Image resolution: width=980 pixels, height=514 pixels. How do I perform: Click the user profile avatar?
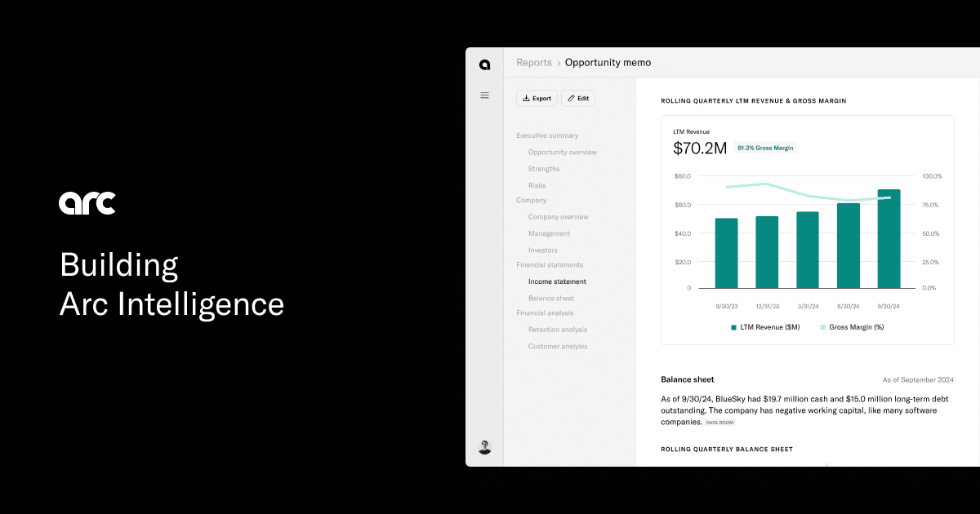pos(484,446)
